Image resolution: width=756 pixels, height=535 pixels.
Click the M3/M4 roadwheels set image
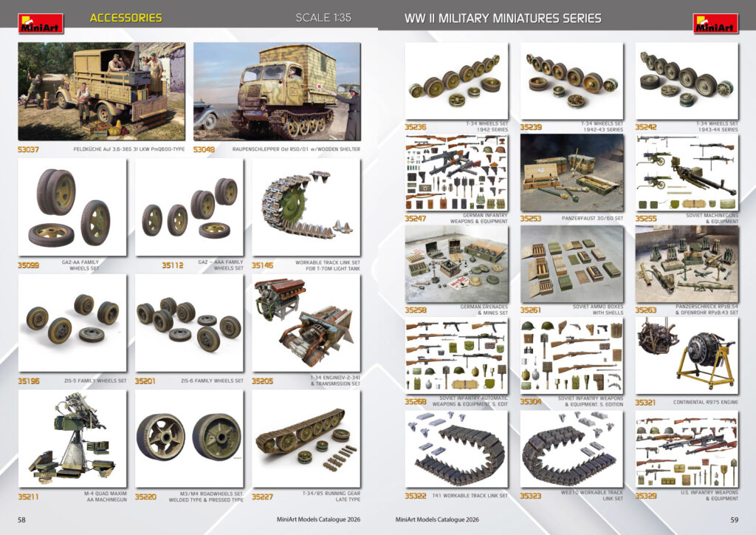(189, 439)
